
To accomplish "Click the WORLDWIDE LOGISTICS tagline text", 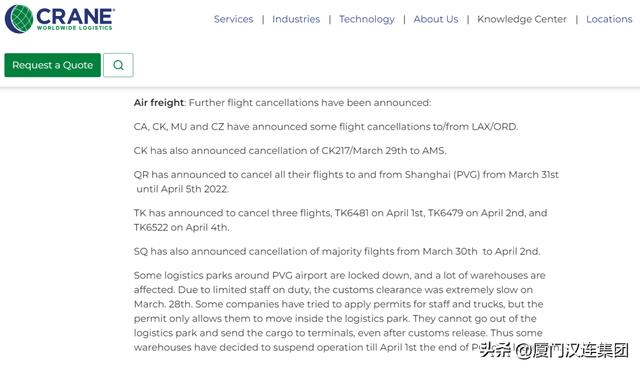I will [x=74, y=28].
